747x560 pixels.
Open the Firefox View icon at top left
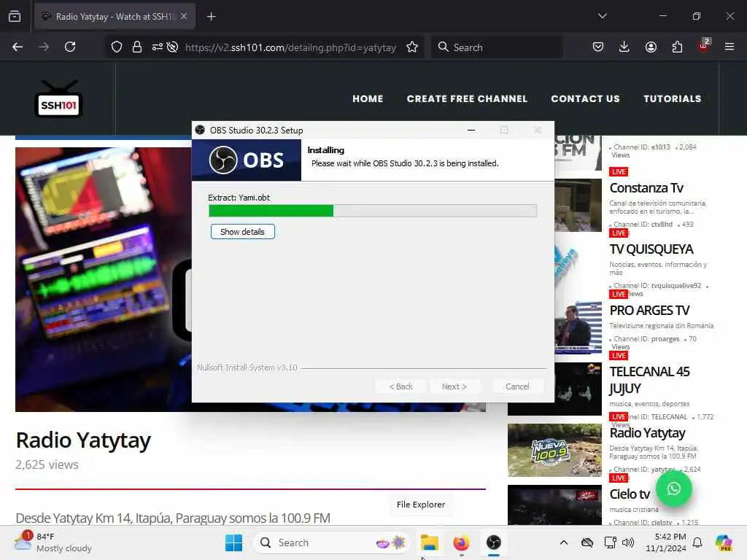tap(15, 16)
